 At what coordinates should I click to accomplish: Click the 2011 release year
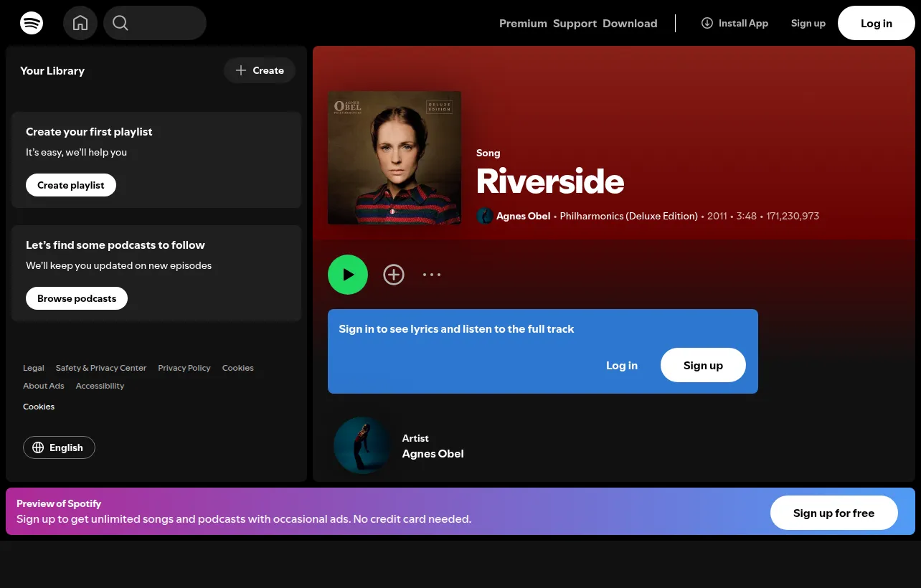point(717,216)
